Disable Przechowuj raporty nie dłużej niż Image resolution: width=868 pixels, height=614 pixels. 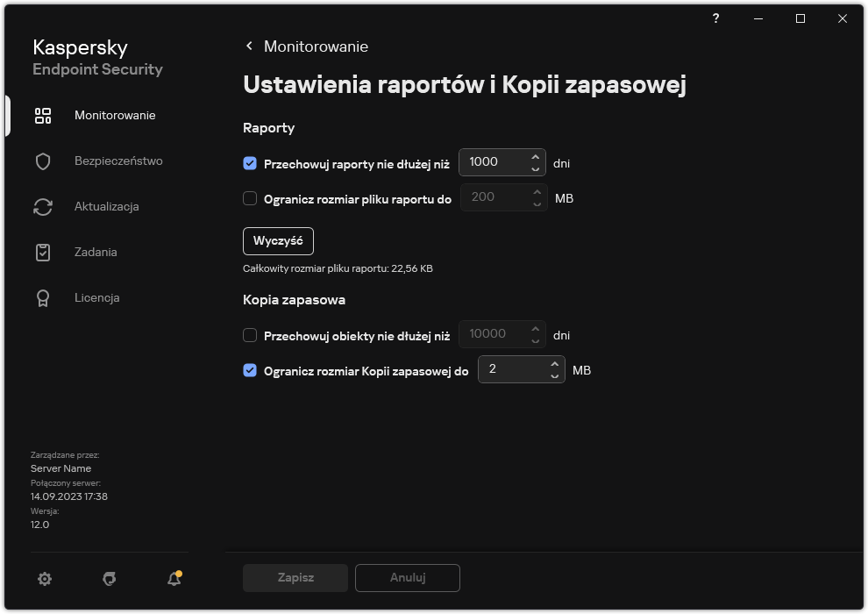pyautogui.click(x=252, y=162)
